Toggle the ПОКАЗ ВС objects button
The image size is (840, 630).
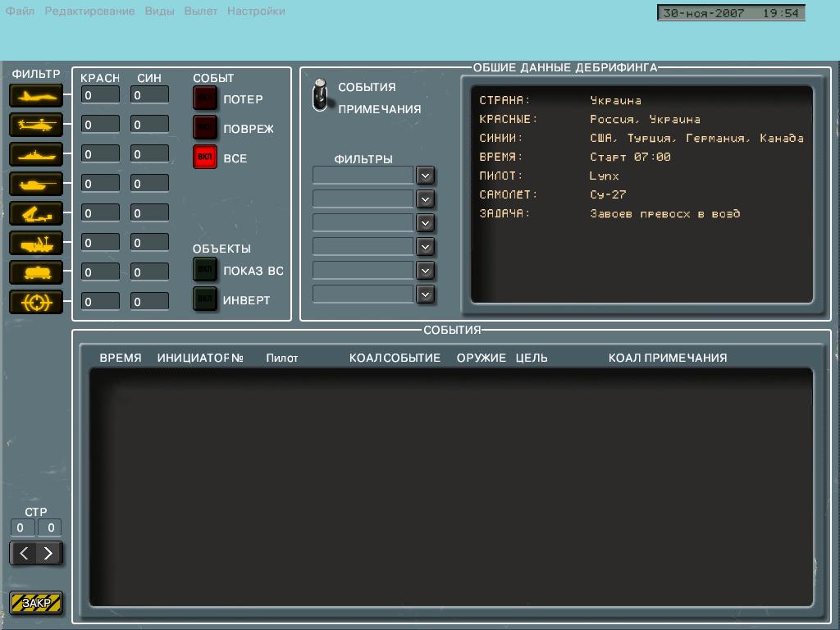(x=204, y=269)
